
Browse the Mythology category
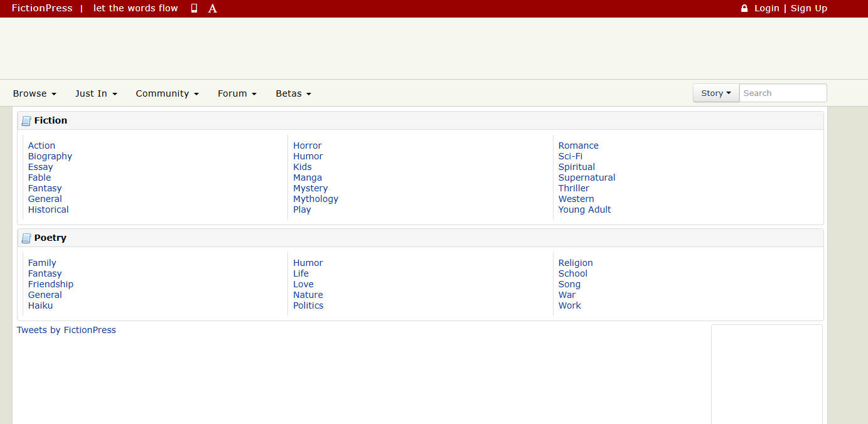click(x=315, y=199)
